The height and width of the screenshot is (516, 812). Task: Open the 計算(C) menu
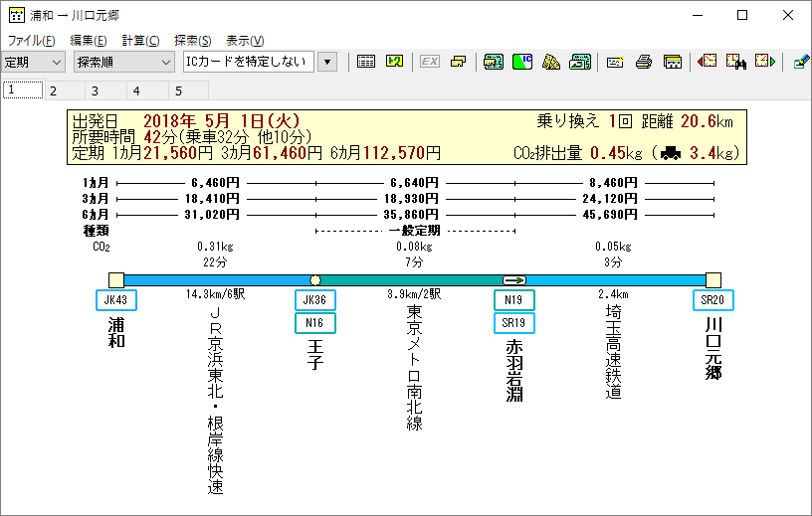tap(140, 41)
